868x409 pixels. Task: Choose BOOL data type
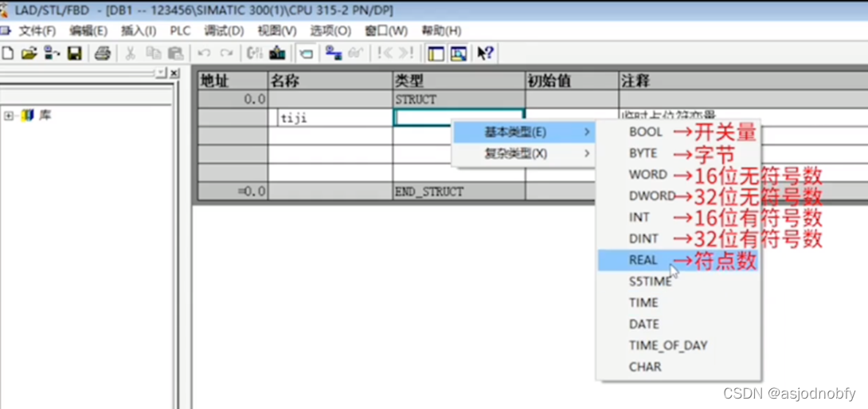click(646, 132)
